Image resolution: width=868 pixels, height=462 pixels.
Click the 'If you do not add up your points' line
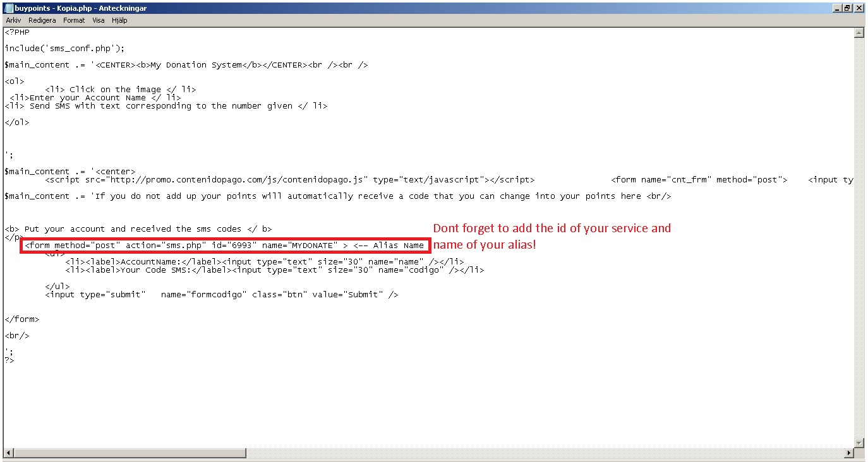coord(337,196)
